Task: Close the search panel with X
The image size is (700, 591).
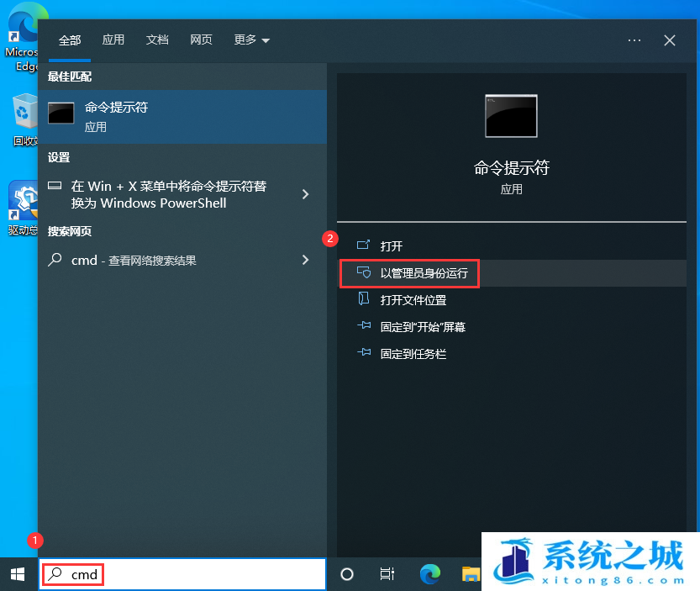Action: click(669, 40)
